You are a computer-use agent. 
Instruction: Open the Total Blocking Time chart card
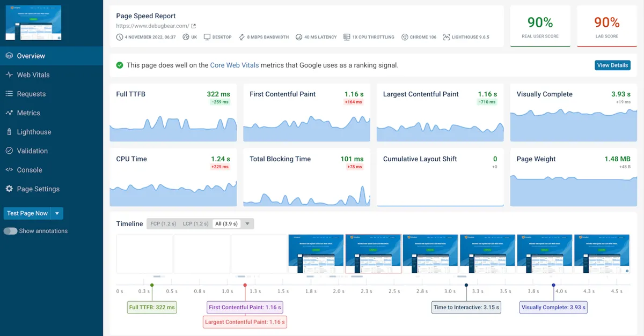click(306, 177)
